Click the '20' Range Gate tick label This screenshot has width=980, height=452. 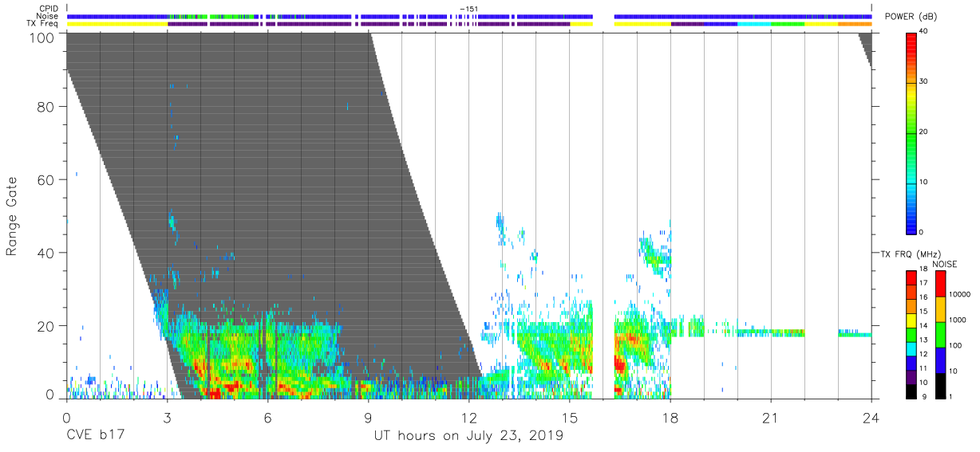(x=46, y=326)
